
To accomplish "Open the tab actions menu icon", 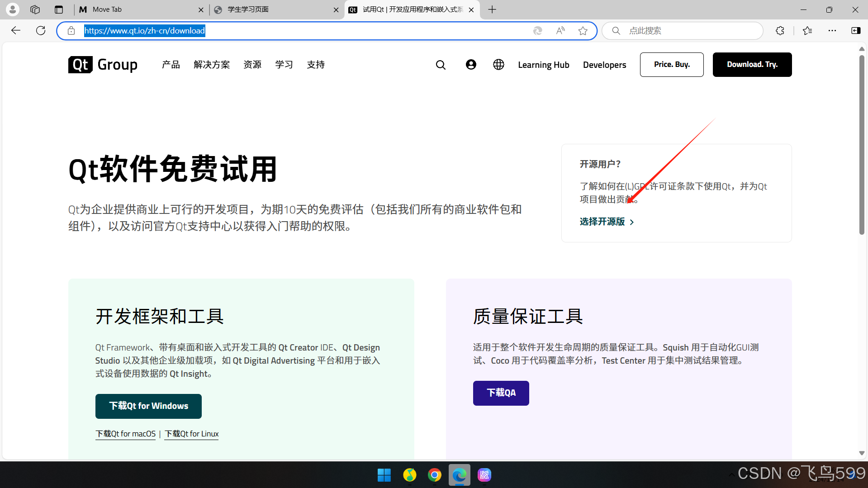I will click(59, 9).
